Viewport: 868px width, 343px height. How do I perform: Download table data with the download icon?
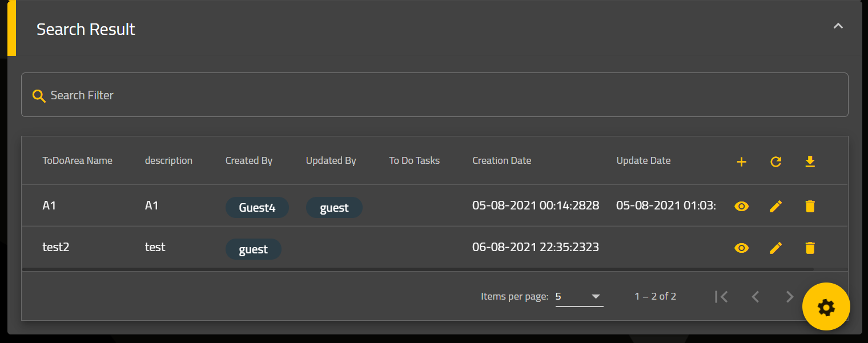tap(810, 162)
